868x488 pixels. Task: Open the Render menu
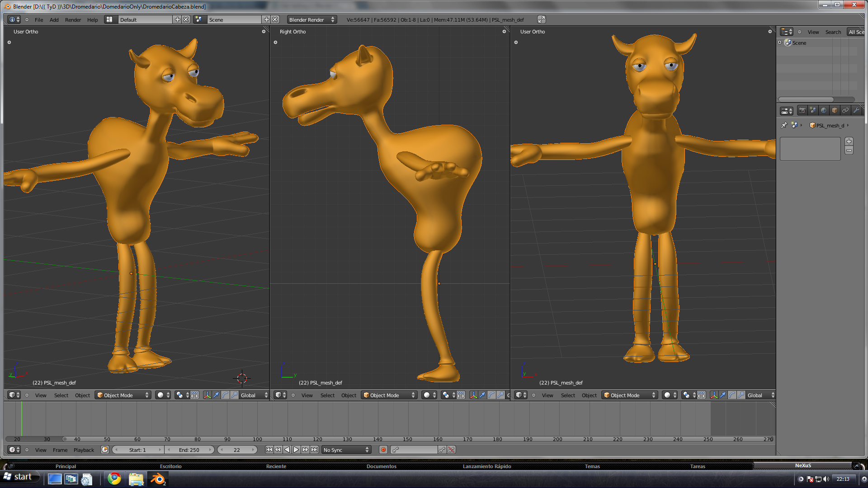73,20
